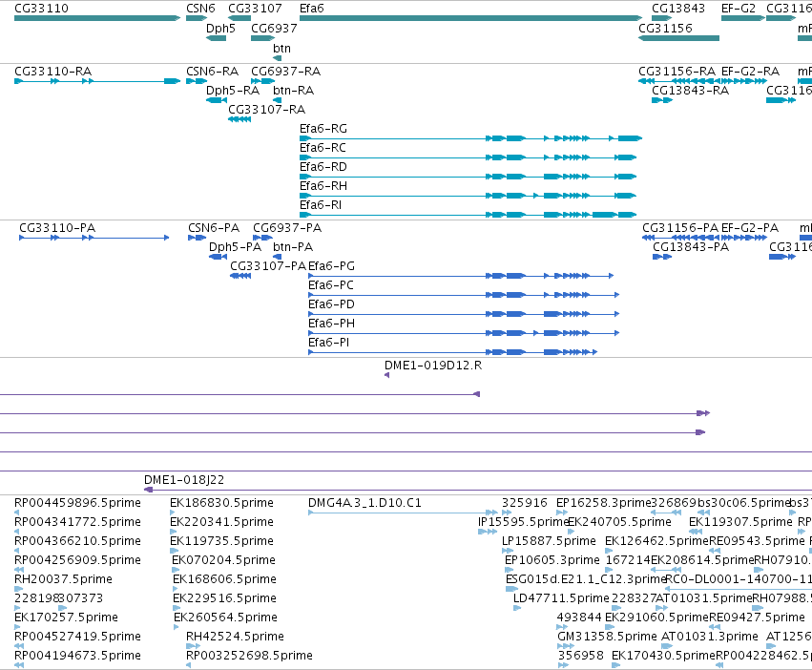Open the CG6937 gene label

point(274,28)
